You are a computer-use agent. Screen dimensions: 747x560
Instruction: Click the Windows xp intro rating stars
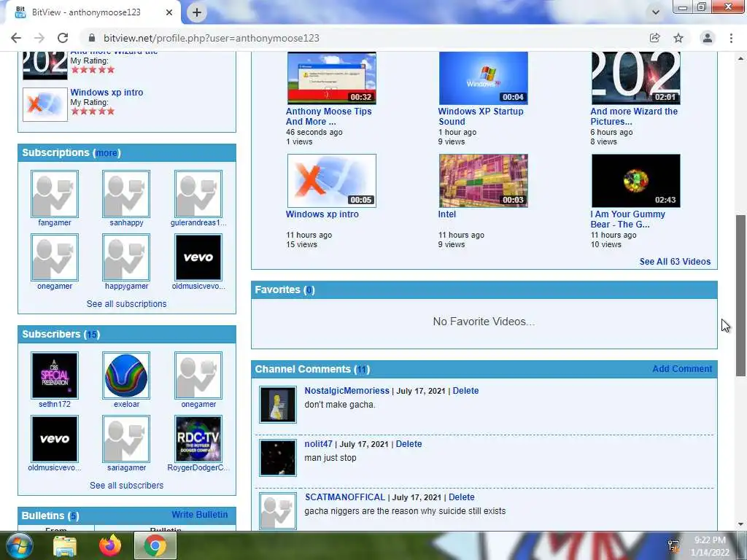tap(93, 111)
